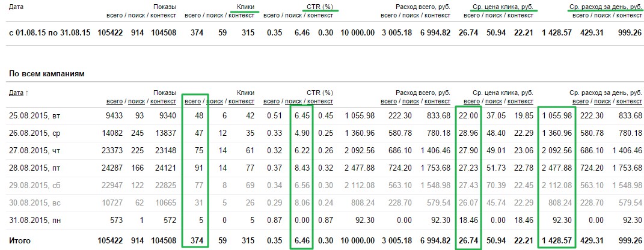The image size is (644, 250).
Task: Sort by Ср. цена клика контекст in campaigns table
Action: (520, 102)
